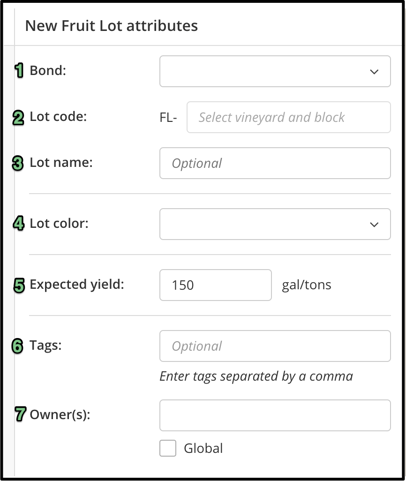Screen dimensions: 406x481
Task: Click the green number 4 marker
Action: click(x=19, y=223)
